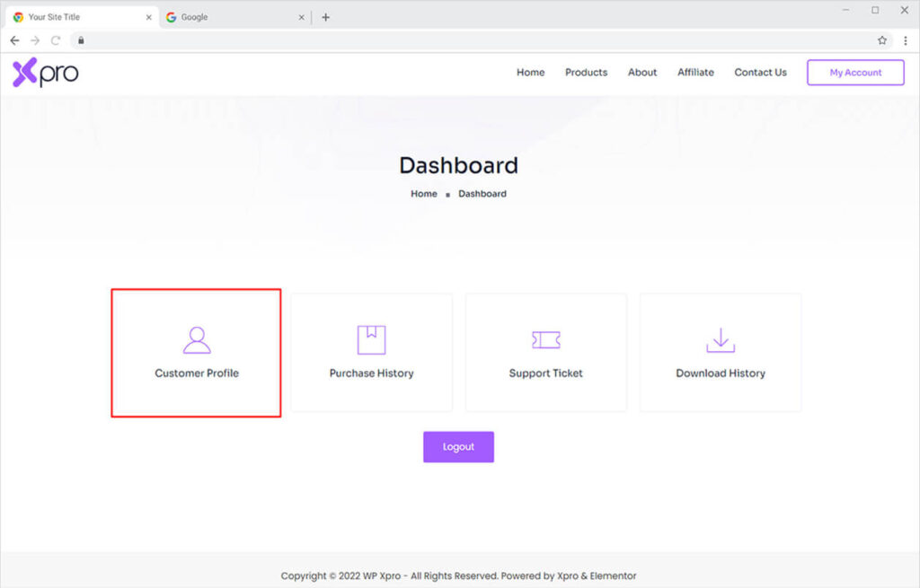
Task: Go to Contact Us page
Action: pos(760,73)
